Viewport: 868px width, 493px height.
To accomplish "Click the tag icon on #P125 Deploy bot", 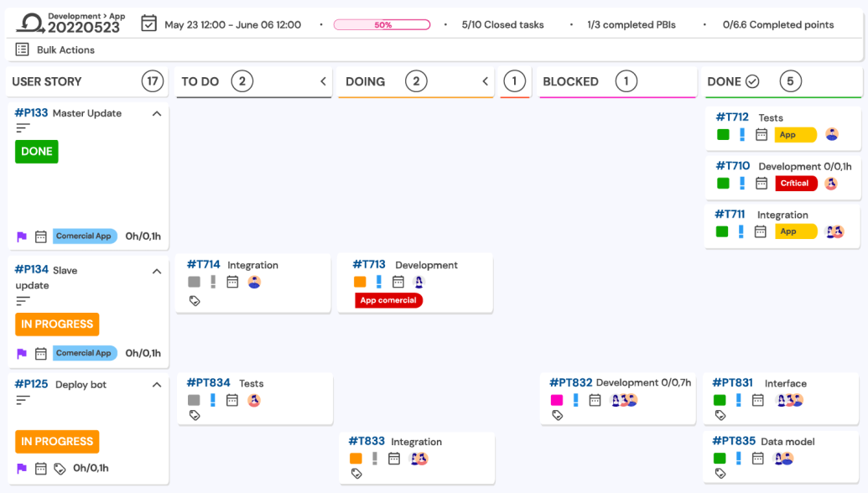I will point(60,469).
